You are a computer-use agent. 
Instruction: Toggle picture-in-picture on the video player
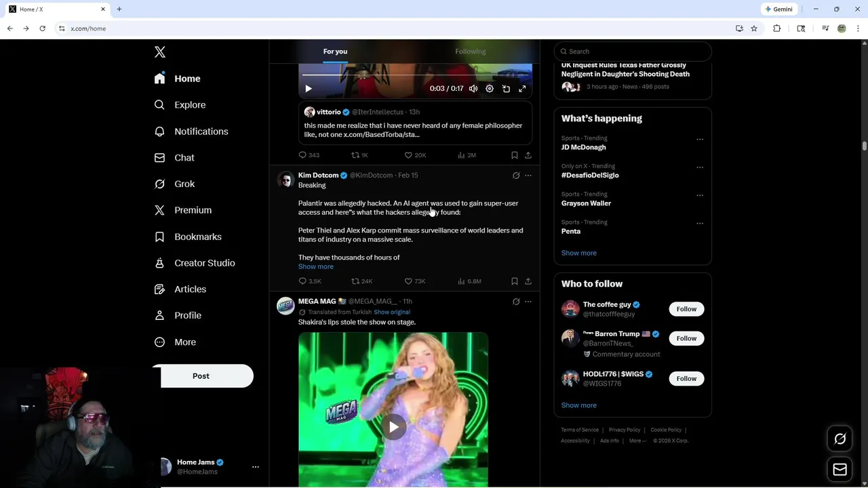click(506, 89)
